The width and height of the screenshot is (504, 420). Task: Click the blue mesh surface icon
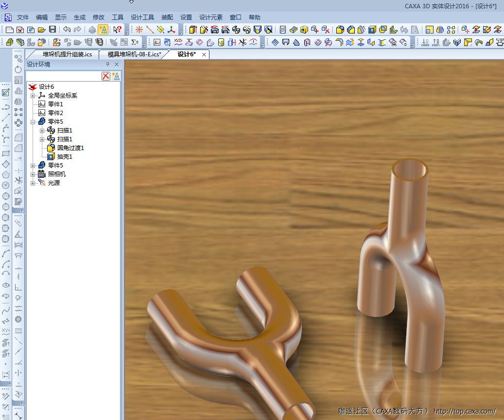(275, 42)
